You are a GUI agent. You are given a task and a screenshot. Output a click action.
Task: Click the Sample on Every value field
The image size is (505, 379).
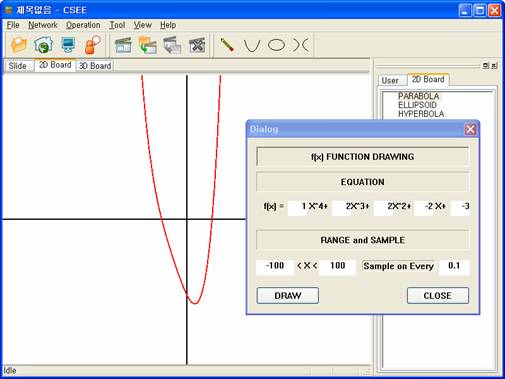tap(454, 266)
